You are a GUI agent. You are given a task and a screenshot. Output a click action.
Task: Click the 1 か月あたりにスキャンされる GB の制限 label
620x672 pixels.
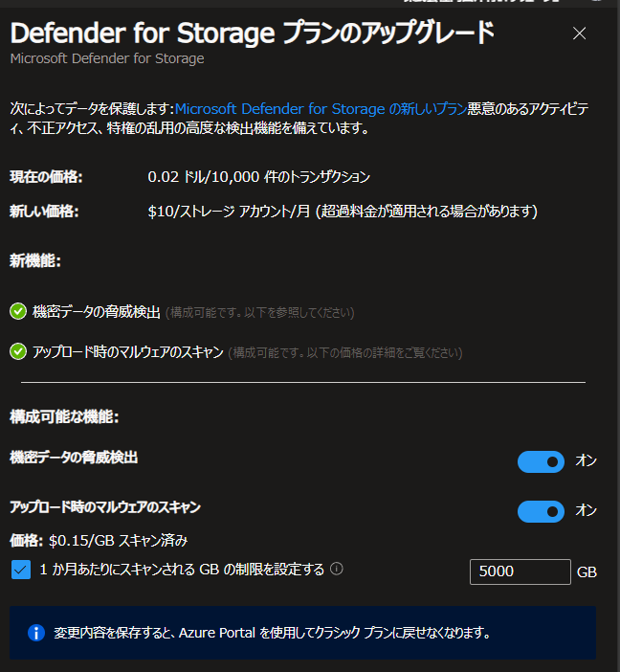pyautogui.click(x=182, y=570)
